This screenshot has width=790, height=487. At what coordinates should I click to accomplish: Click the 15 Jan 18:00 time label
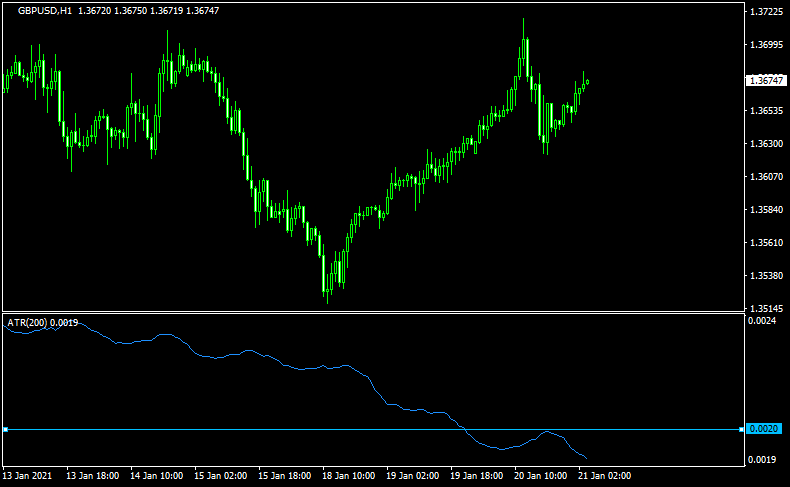pos(285,476)
